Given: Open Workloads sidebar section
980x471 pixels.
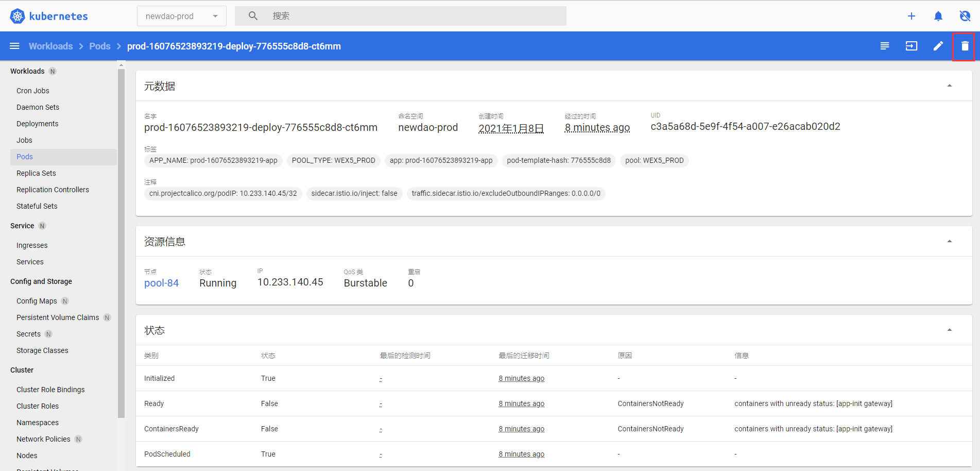Looking at the screenshot, I should [x=27, y=71].
